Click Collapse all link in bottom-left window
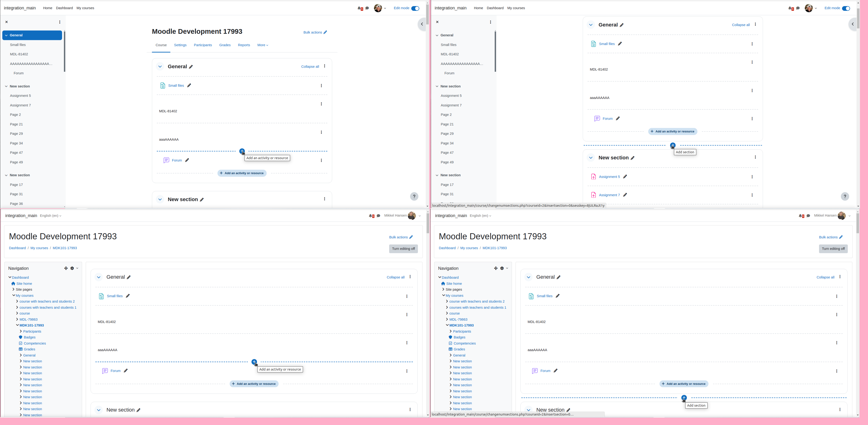The height and width of the screenshot is (425, 868). pos(396,277)
